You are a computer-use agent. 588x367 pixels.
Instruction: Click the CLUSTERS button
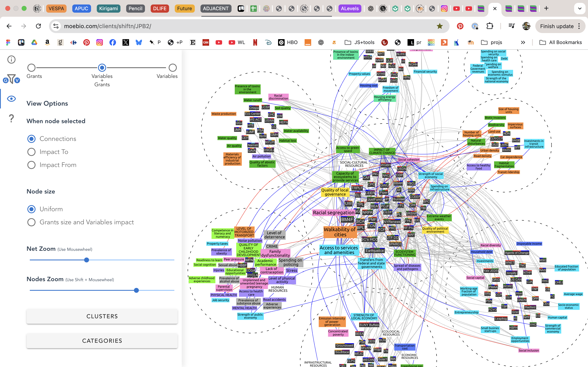(102, 316)
